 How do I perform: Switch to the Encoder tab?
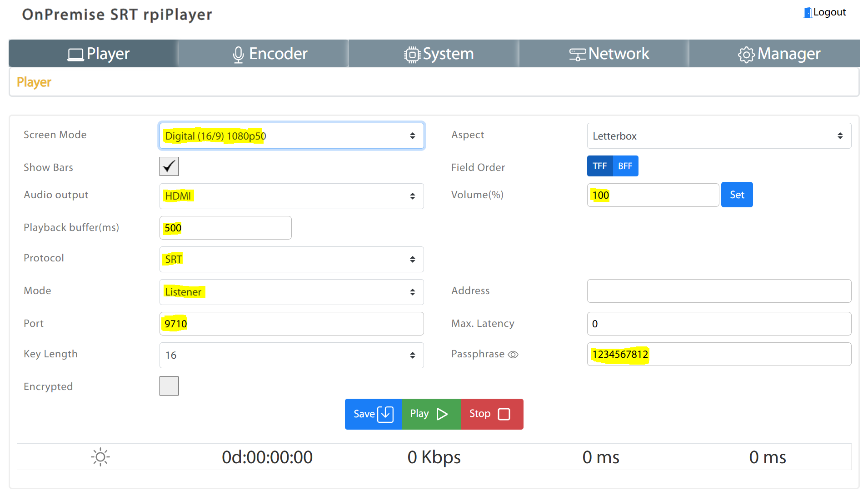[264, 54]
